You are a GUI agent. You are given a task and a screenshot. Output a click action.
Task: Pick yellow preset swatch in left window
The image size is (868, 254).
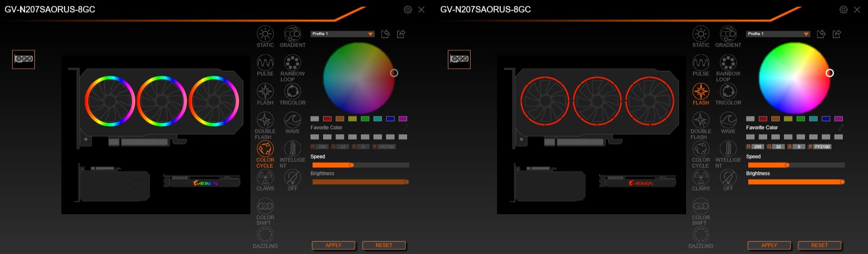pos(352,119)
